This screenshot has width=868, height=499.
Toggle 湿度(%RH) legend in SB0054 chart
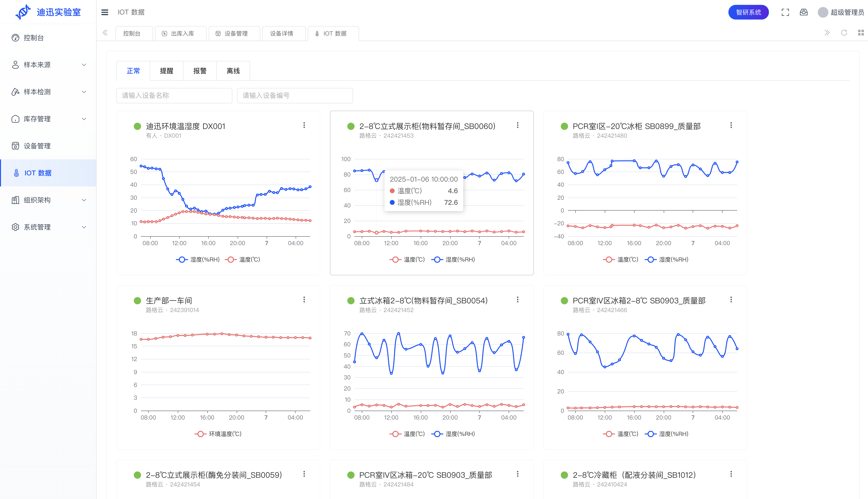coord(453,434)
